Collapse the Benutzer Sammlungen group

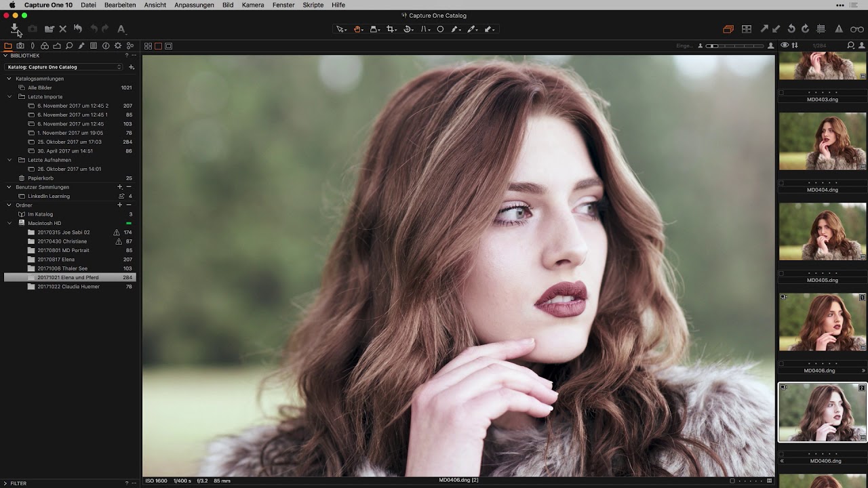[9, 187]
